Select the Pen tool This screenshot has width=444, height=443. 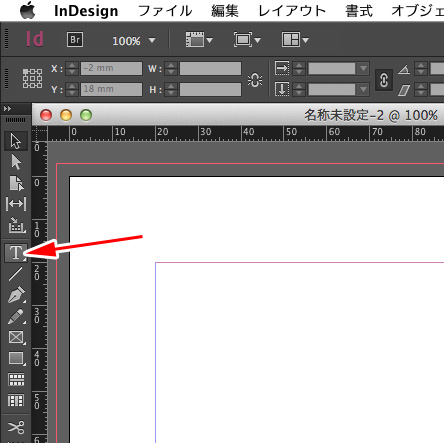pos(16,295)
